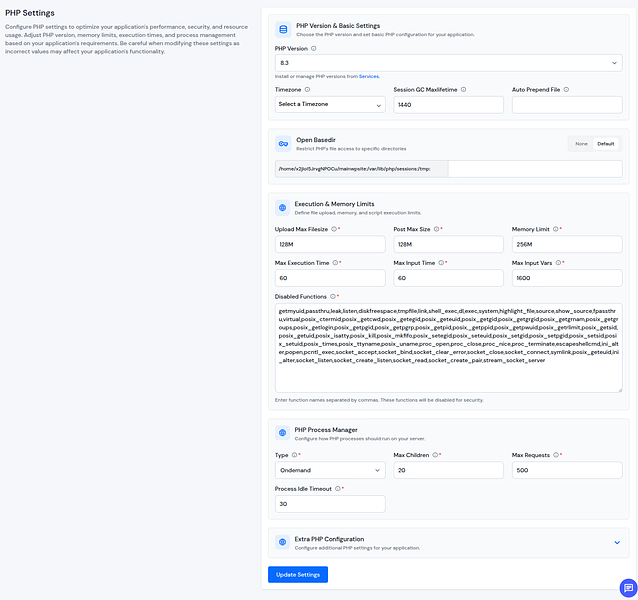638x600 pixels.
Task: Open the Select a Timezone dropdown
Action: [x=330, y=105]
